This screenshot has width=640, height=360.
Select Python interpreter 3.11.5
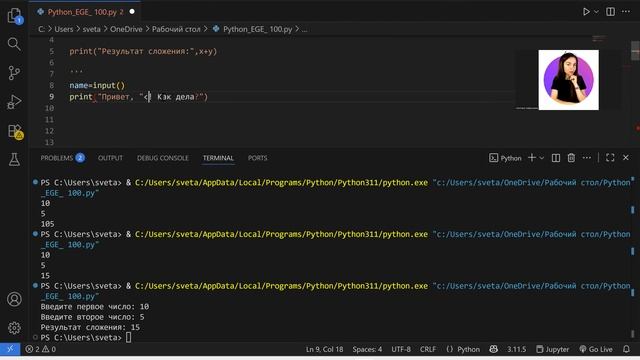tap(516, 349)
